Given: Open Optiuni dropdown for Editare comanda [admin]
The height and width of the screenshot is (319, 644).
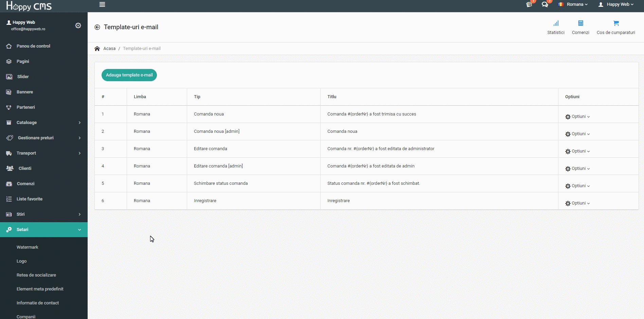Looking at the screenshot, I should pos(577,169).
